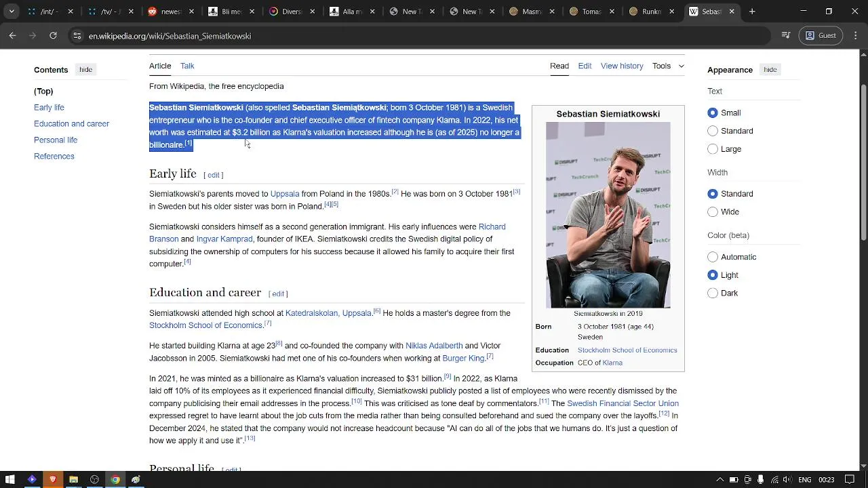Open the Windows Start menu
The width and height of the screenshot is (868, 488).
tap(11, 480)
